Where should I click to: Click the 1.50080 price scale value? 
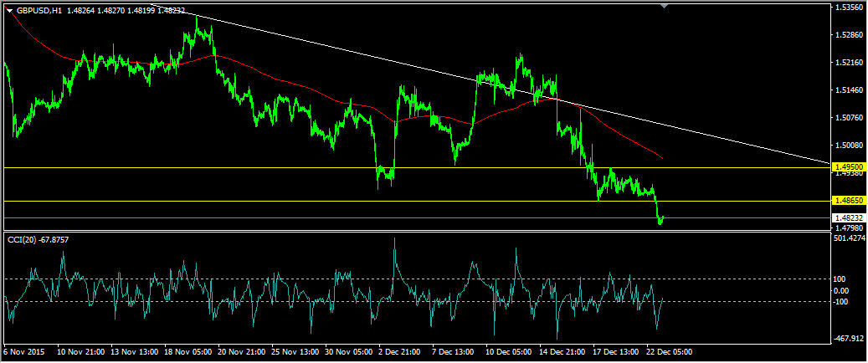[x=850, y=145]
